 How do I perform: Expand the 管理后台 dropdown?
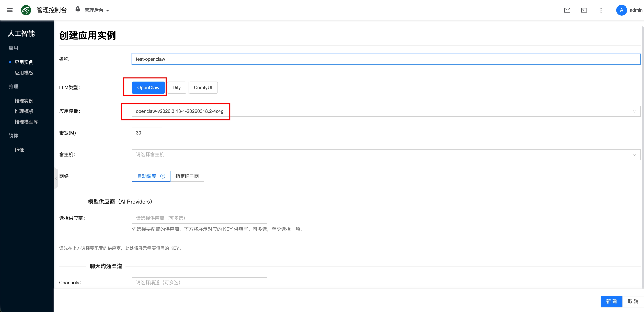click(x=97, y=10)
